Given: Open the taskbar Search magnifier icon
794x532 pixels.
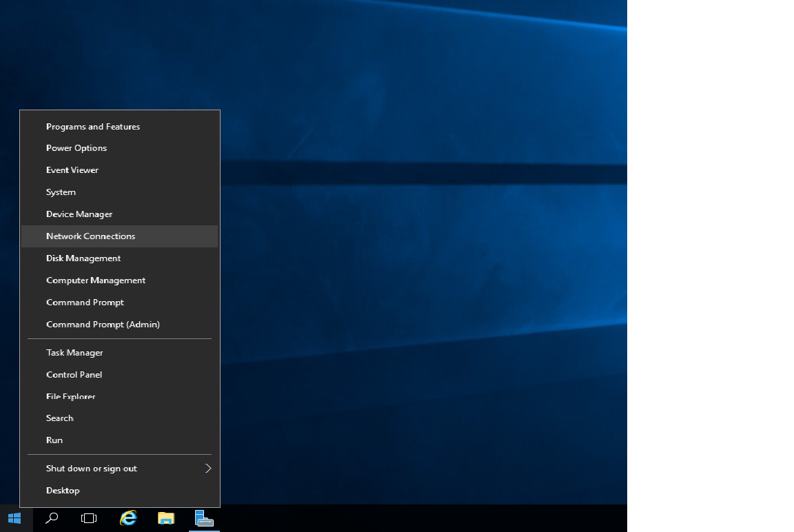Looking at the screenshot, I should pyautogui.click(x=52, y=518).
